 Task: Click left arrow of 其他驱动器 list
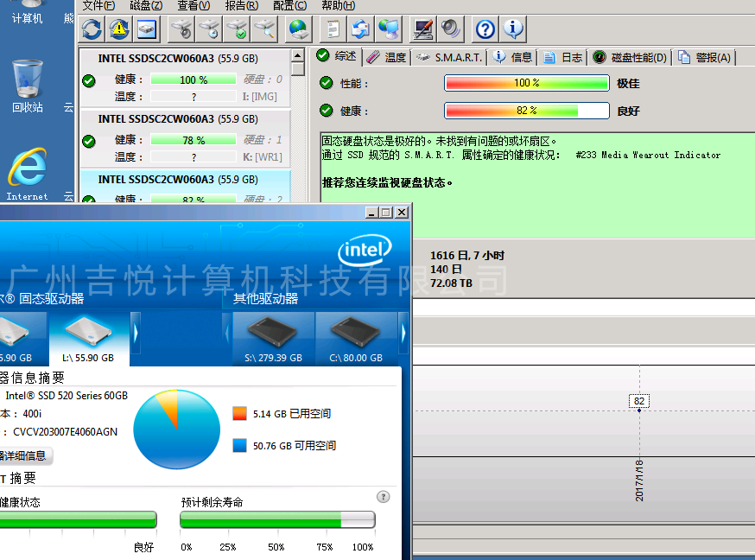pyautogui.click(x=227, y=334)
